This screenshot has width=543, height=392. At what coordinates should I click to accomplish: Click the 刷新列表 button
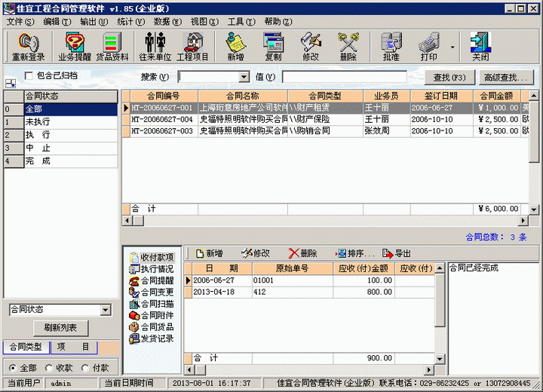tap(60, 328)
